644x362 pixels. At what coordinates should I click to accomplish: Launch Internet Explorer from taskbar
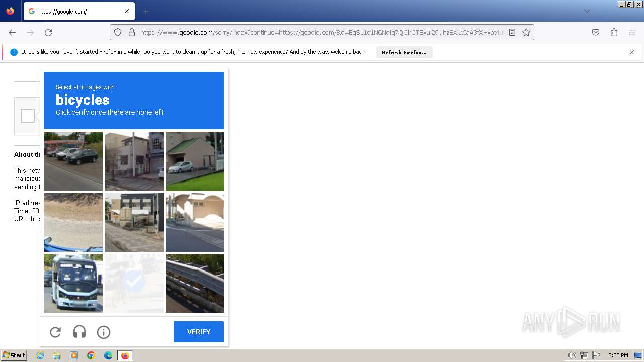40,355
